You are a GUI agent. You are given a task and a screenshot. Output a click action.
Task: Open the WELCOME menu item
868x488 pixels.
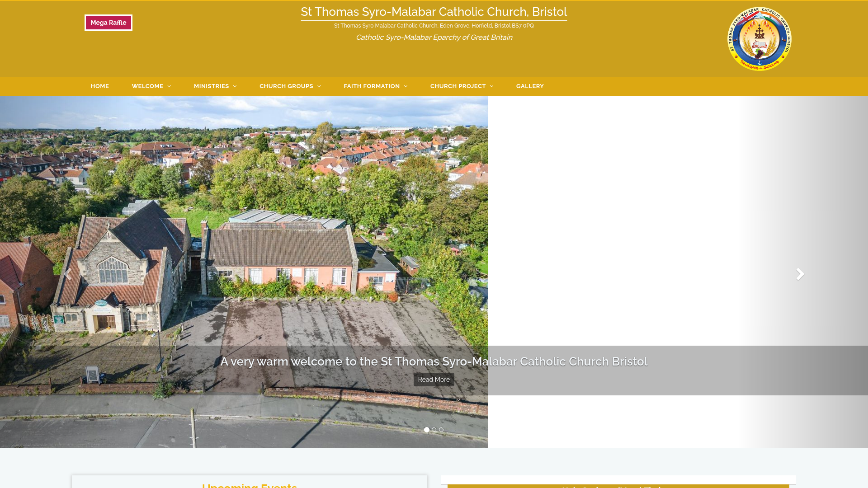click(147, 86)
